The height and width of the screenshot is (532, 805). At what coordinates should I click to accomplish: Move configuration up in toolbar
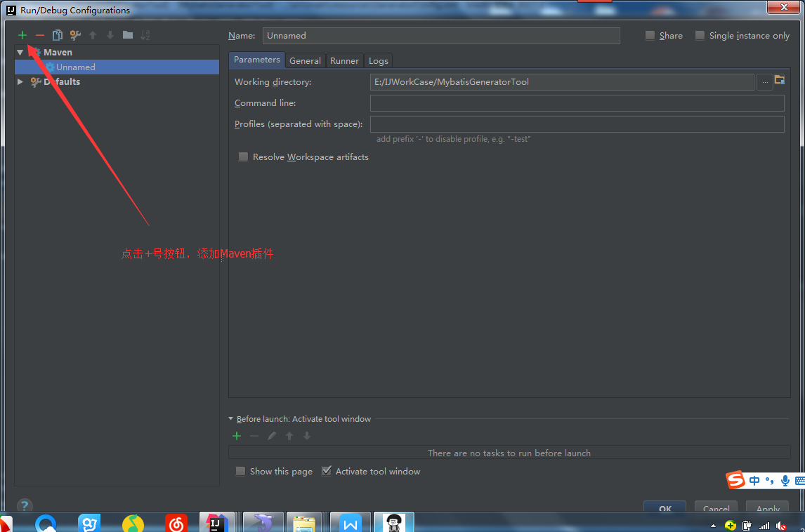pyautogui.click(x=93, y=35)
